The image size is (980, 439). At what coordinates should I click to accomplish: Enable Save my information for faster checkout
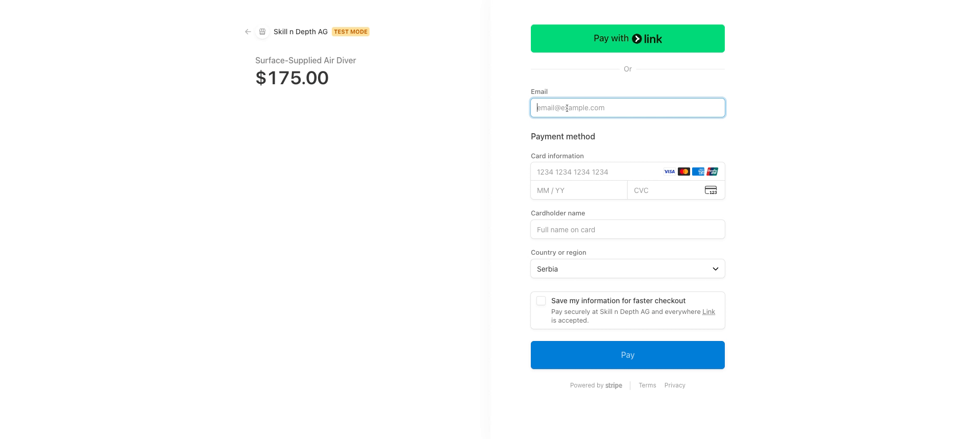(541, 301)
